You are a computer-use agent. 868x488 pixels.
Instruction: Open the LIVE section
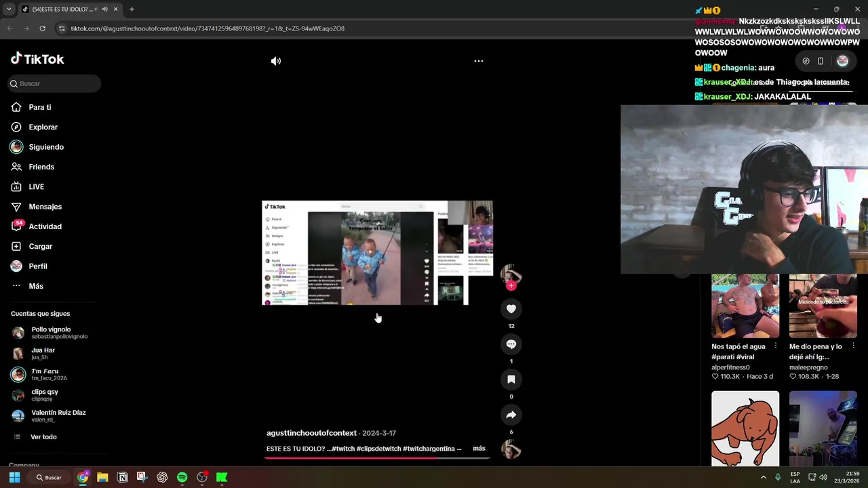click(x=36, y=186)
